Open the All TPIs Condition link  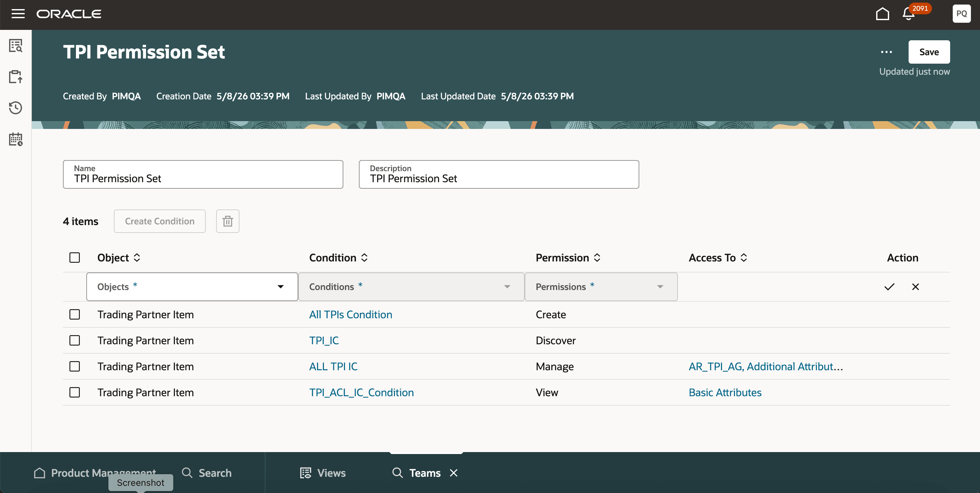coord(350,314)
